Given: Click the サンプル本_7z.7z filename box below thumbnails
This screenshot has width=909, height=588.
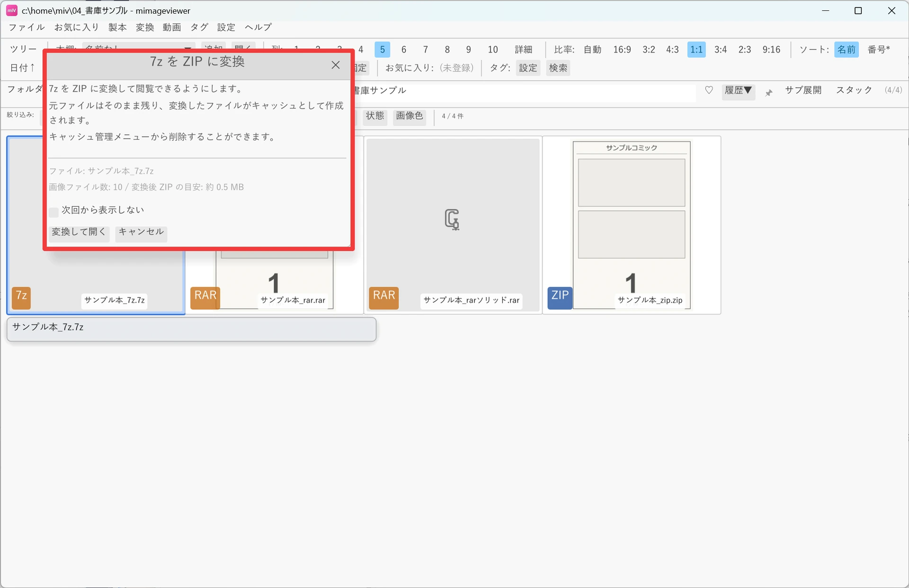Looking at the screenshot, I should pos(191,329).
